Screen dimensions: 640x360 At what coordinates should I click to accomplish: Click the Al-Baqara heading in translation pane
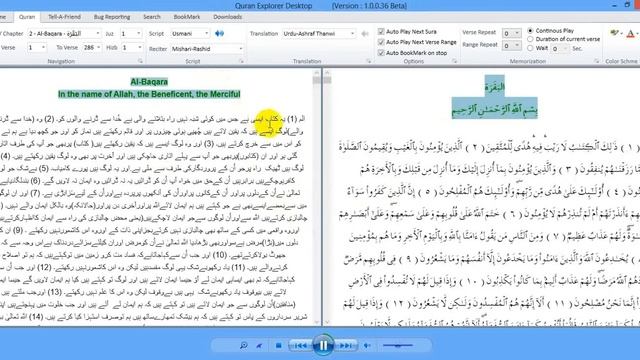point(149,82)
